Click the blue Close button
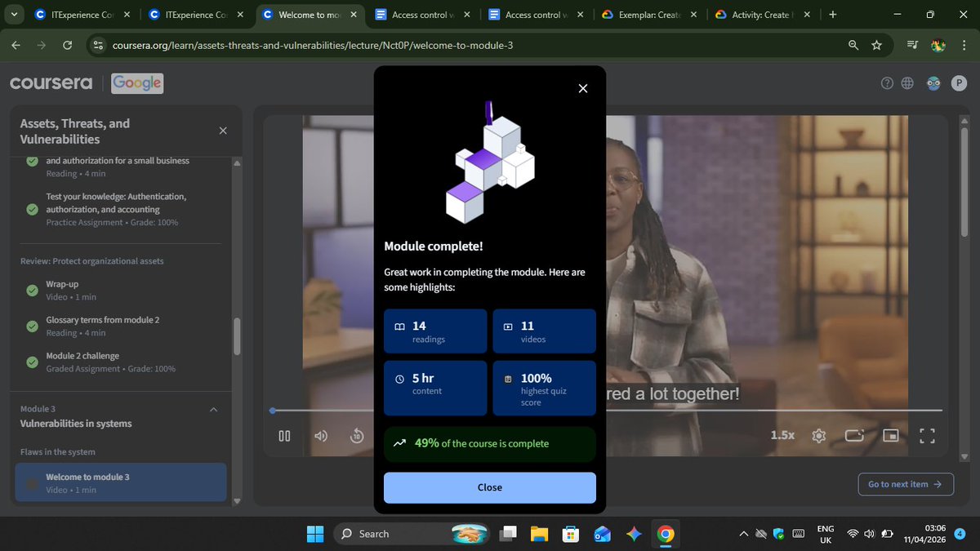Viewport: 980px width, 551px height. tap(490, 487)
